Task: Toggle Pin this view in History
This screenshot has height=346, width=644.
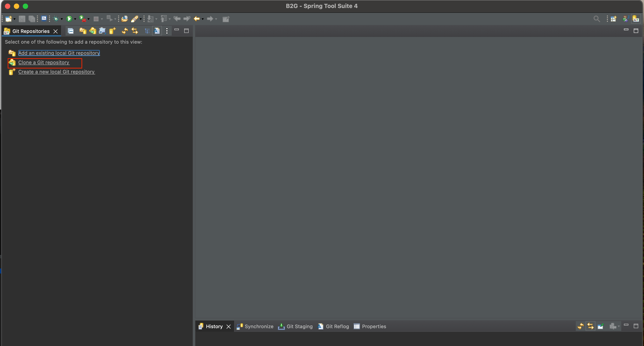Action: 601,326
